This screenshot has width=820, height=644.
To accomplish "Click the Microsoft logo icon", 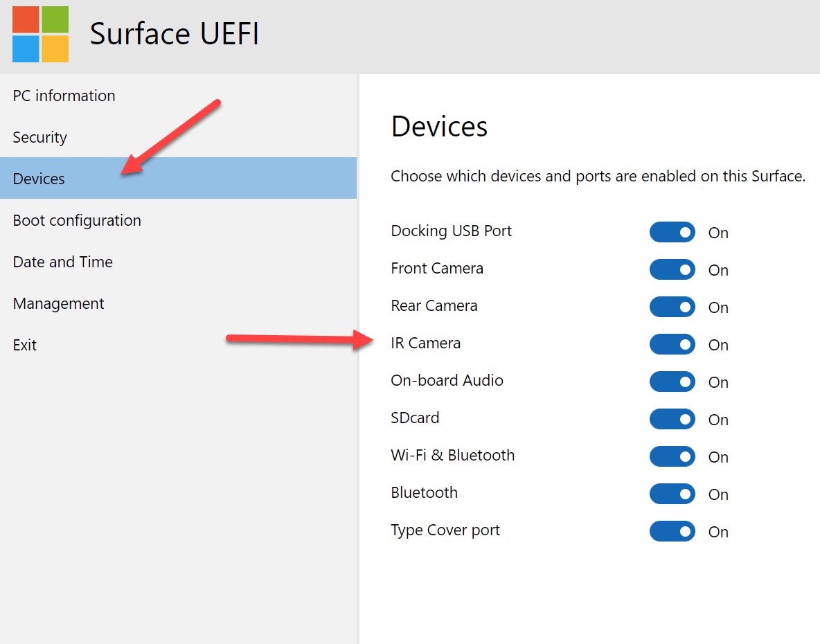I will [40, 35].
